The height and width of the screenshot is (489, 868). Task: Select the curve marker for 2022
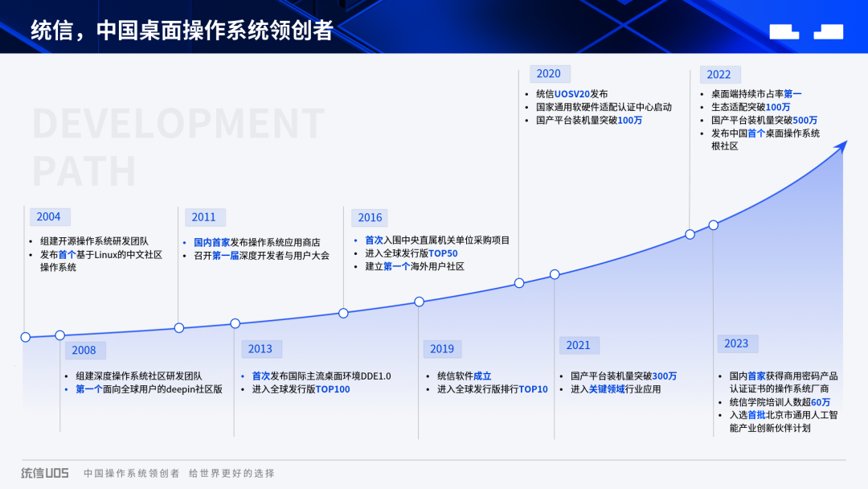(x=690, y=234)
